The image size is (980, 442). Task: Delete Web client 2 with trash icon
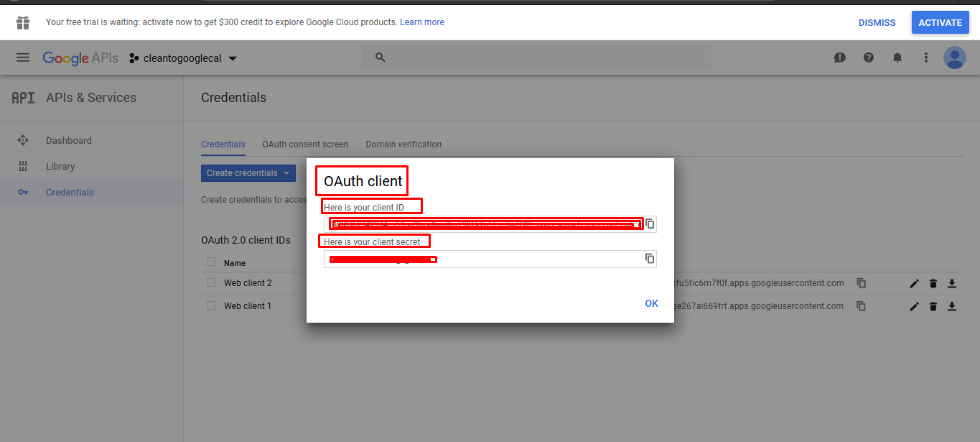[x=933, y=283]
